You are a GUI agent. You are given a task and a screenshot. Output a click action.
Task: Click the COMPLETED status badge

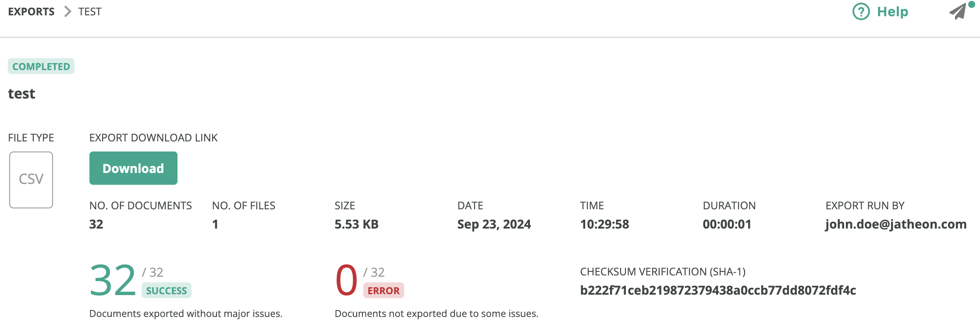[x=41, y=66]
